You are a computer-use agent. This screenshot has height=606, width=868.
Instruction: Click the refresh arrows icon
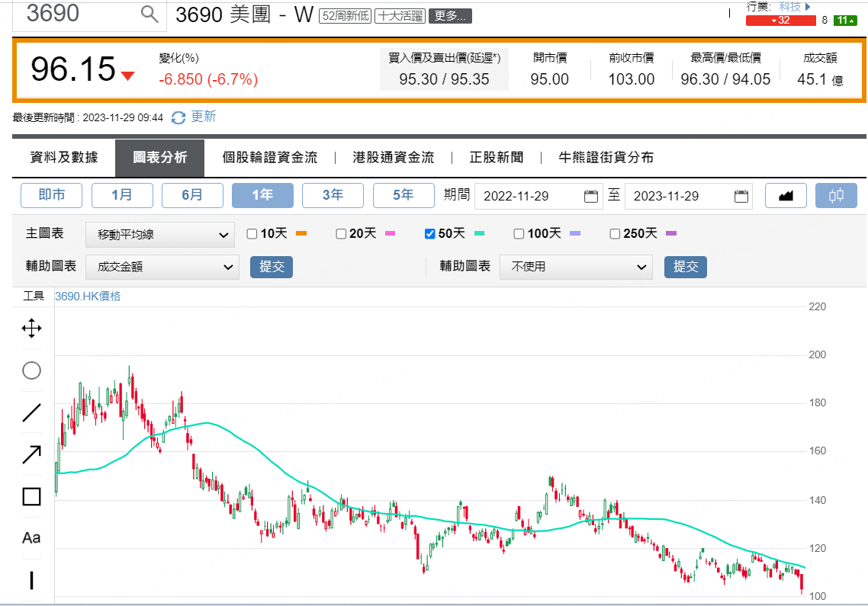(x=178, y=117)
